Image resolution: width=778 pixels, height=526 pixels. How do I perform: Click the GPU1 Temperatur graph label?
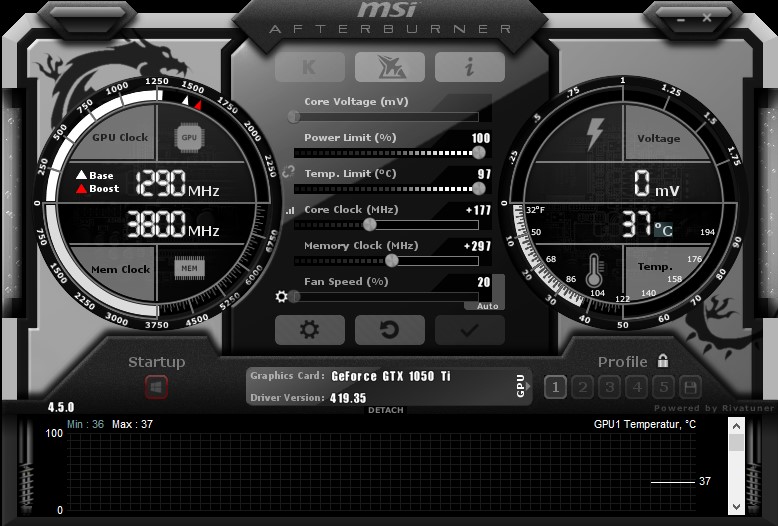point(645,424)
